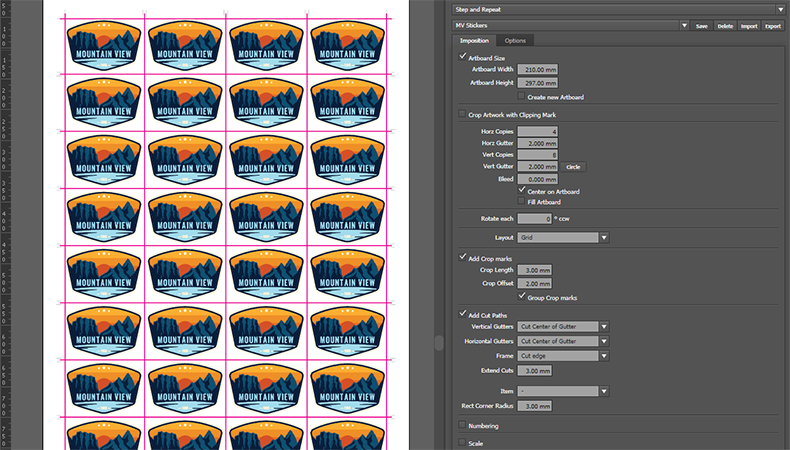Click the Bleed value field
Image resolution: width=790 pixels, height=450 pixels.
(x=538, y=179)
